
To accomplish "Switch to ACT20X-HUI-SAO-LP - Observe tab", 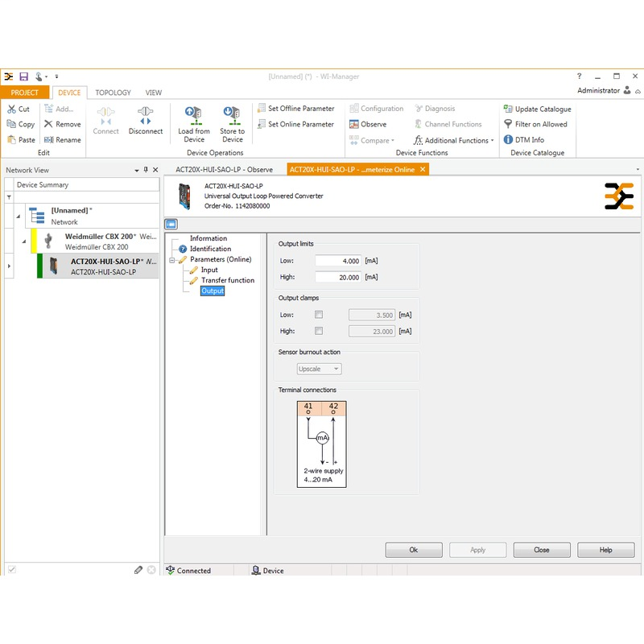I will tap(225, 170).
